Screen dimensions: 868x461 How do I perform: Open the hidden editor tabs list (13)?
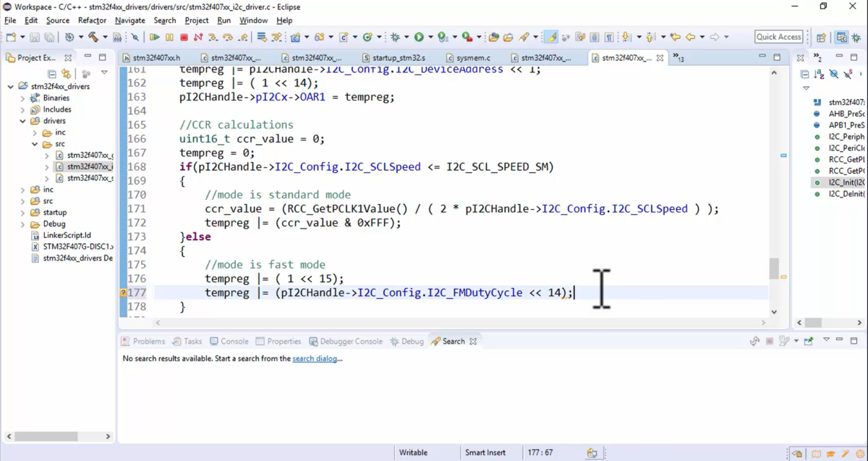pos(678,57)
